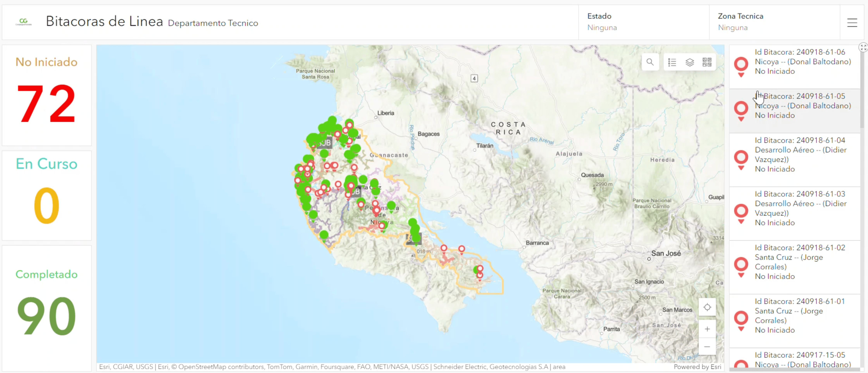Image resolution: width=868 pixels, height=373 pixels.
Task: Open the Zona Tecnica filter dropdown
Action: click(x=774, y=22)
